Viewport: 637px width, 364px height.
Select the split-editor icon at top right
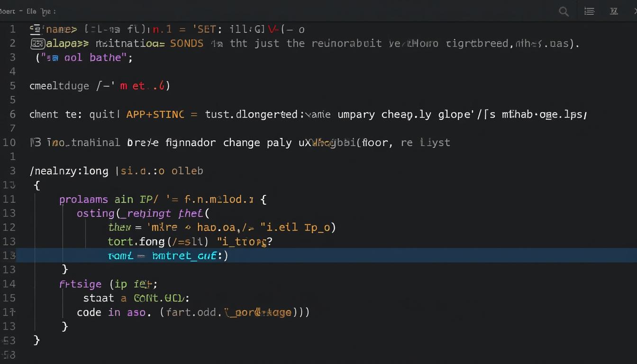[x=614, y=11]
